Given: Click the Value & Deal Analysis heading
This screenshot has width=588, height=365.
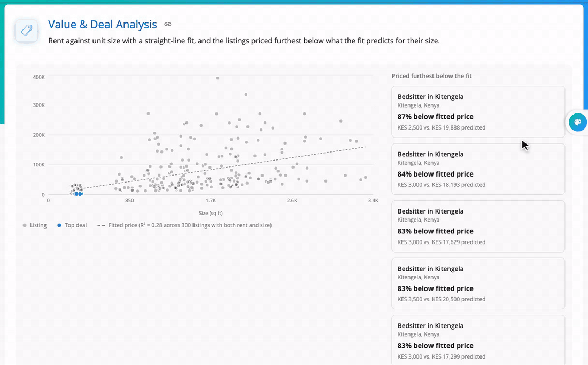Looking at the screenshot, I should [103, 25].
